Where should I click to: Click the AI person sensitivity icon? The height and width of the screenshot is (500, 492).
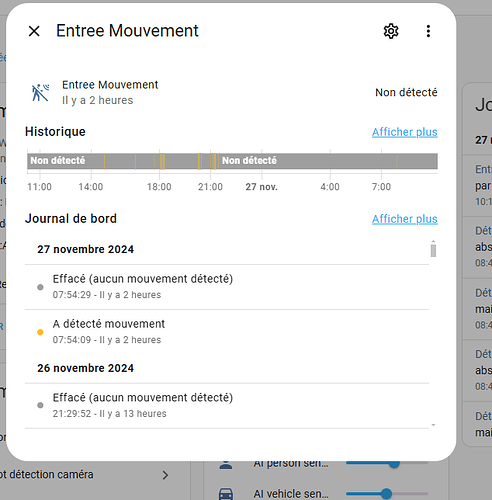226,464
